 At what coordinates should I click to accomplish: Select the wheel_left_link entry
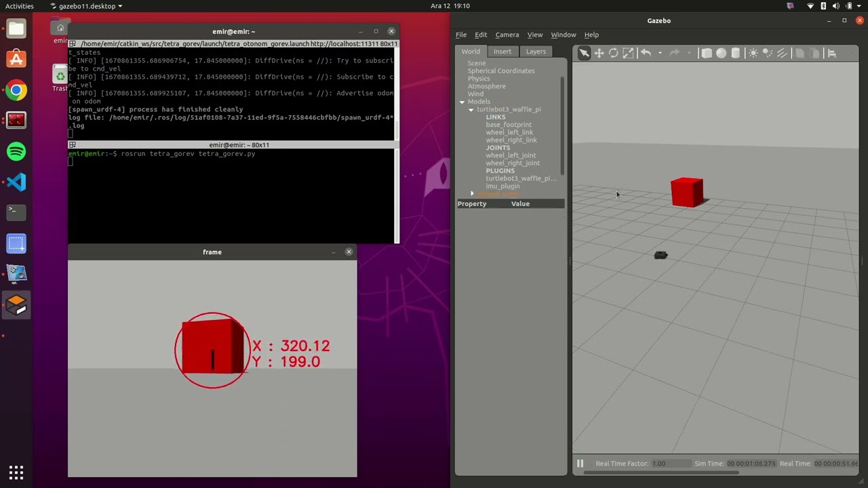[509, 132]
